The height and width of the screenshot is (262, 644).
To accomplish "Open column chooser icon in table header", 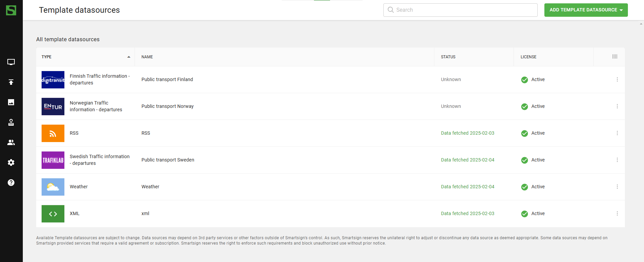I will 614,57.
